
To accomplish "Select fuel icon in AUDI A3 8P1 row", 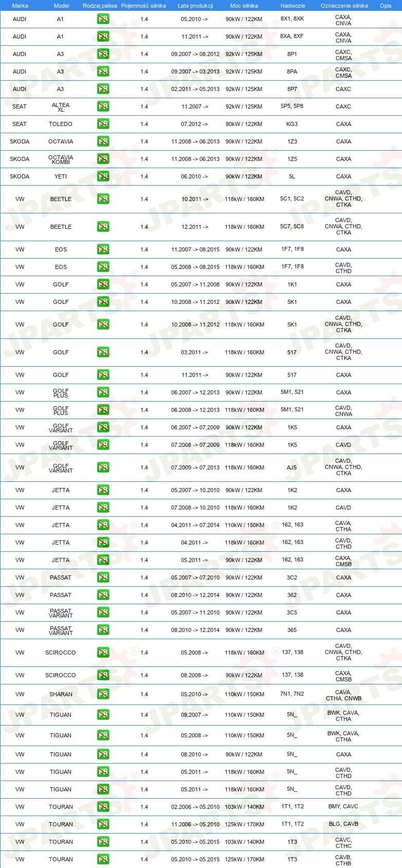I will pyautogui.click(x=103, y=54).
